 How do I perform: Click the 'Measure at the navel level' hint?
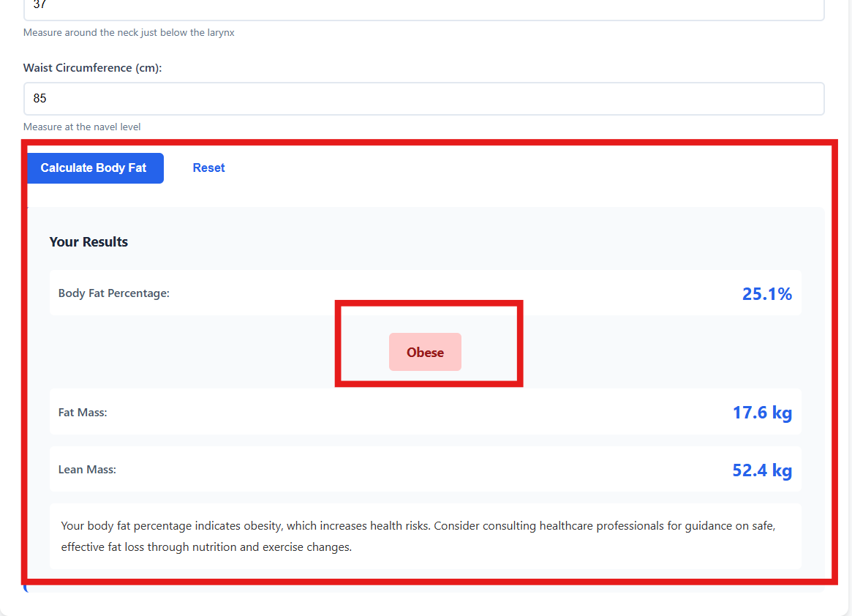pos(82,127)
